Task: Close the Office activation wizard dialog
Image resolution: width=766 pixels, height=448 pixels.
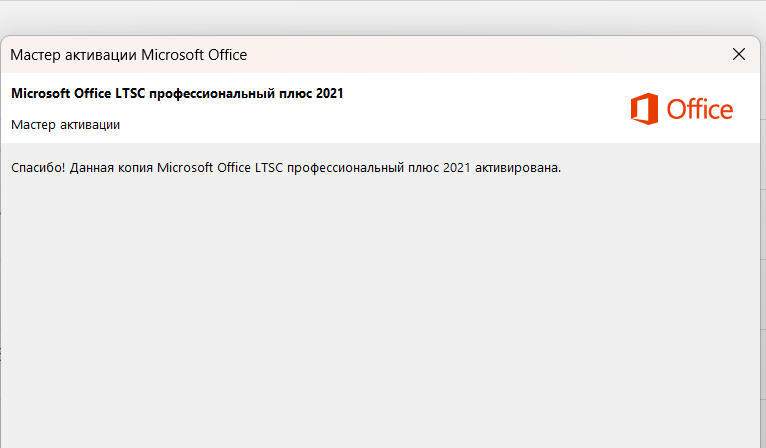Action: click(739, 54)
